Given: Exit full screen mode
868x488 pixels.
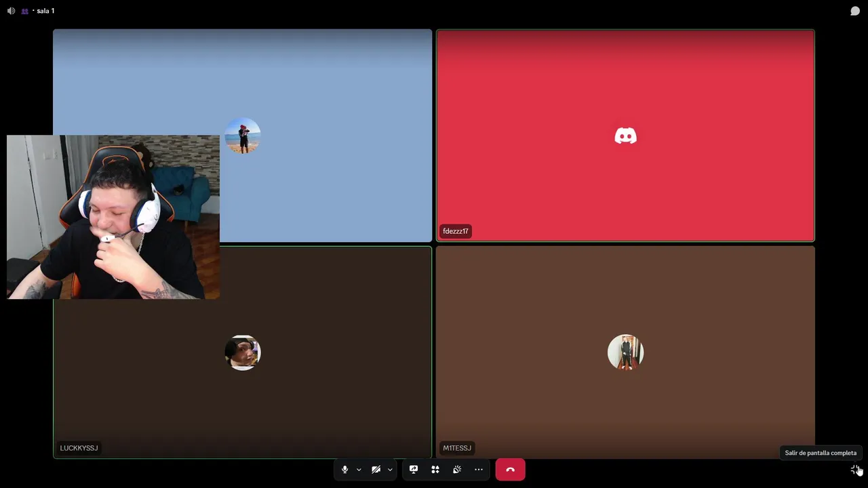Looking at the screenshot, I should tap(855, 469).
